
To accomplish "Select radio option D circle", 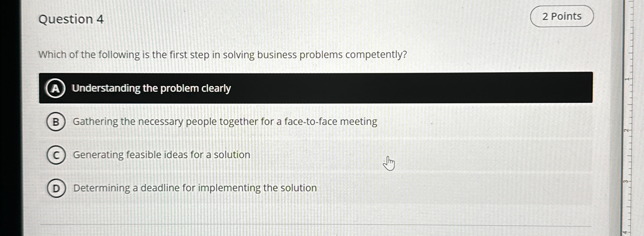I will [x=56, y=188].
